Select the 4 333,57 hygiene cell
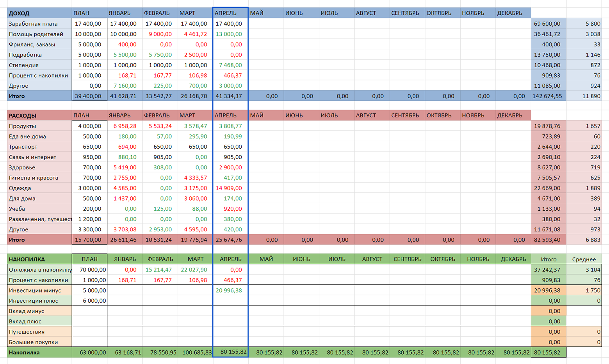 (x=195, y=178)
